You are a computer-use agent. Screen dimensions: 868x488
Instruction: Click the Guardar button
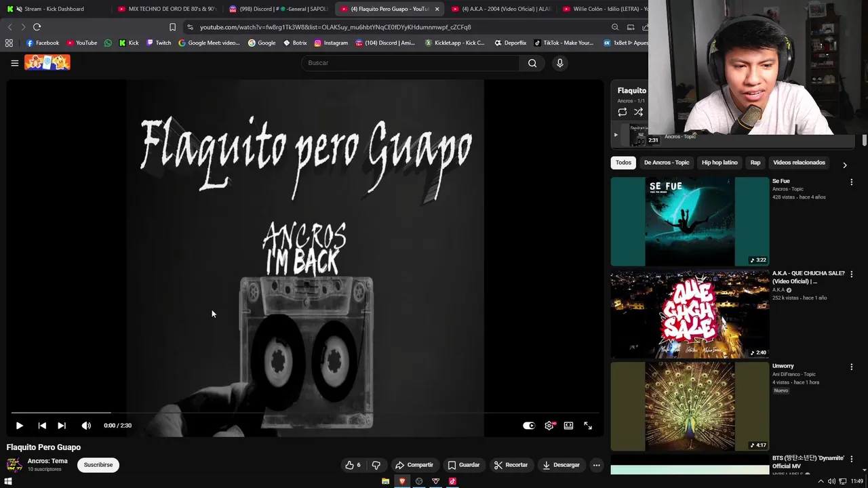(x=464, y=465)
